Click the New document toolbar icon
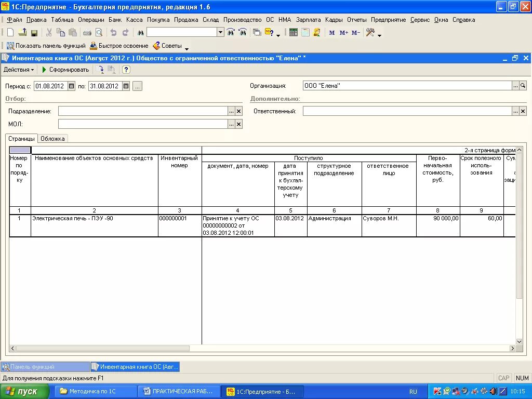The image size is (532, 399). (10, 33)
